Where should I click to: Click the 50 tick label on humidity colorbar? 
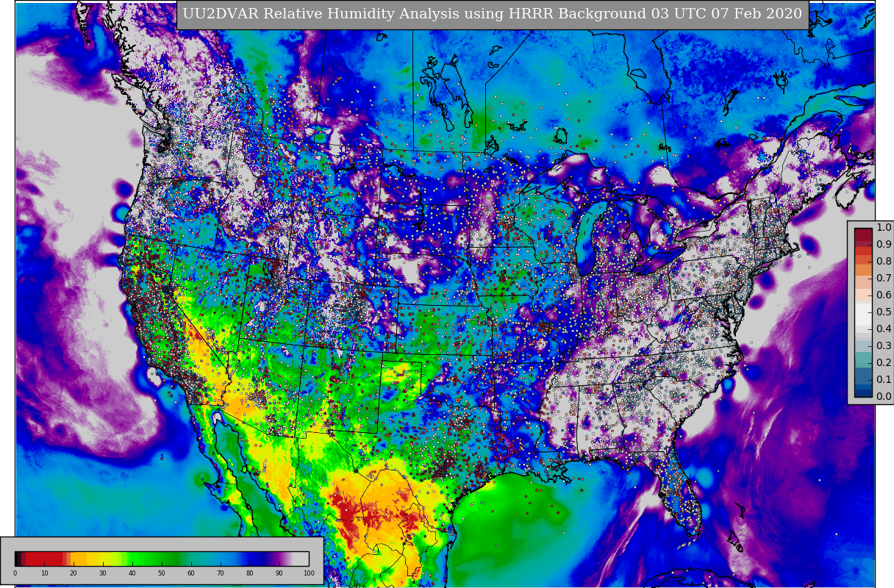[x=162, y=573]
